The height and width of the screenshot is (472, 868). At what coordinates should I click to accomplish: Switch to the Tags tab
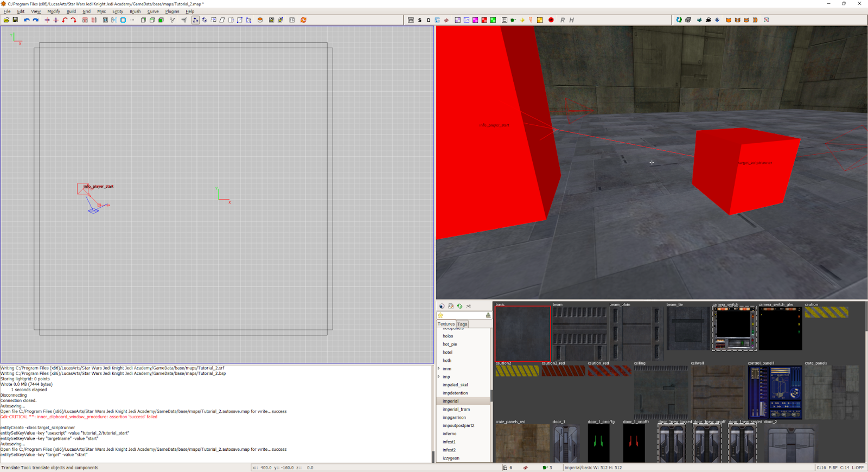[x=462, y=324]
